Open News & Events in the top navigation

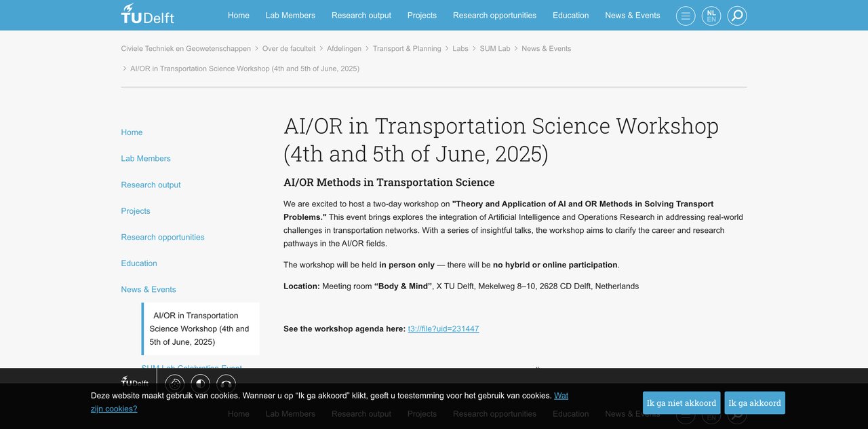(x=633, y=15)
